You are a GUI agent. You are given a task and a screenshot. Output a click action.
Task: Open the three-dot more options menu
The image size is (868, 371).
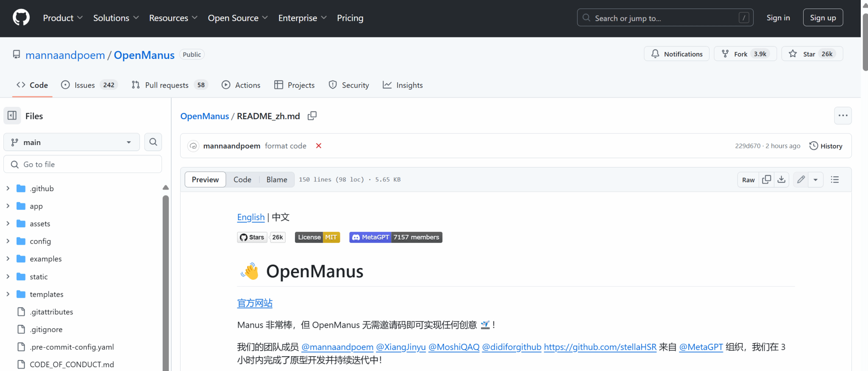[843, 116]
